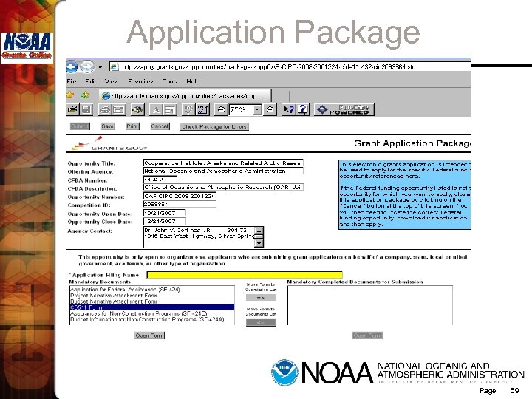Viewport: 532px width, 399px height.
Task: Click the Opportunity Close Date field
Action: 164,221
